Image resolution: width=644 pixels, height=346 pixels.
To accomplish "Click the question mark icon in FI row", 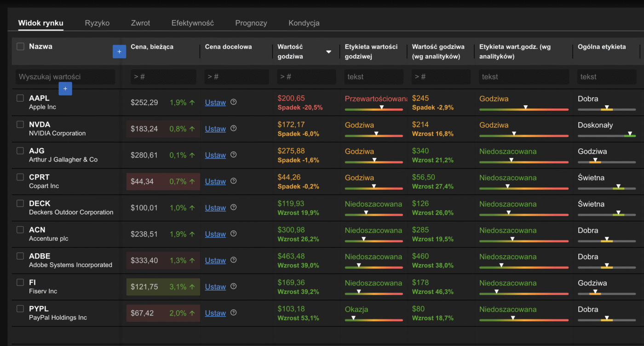I will 233,287.
